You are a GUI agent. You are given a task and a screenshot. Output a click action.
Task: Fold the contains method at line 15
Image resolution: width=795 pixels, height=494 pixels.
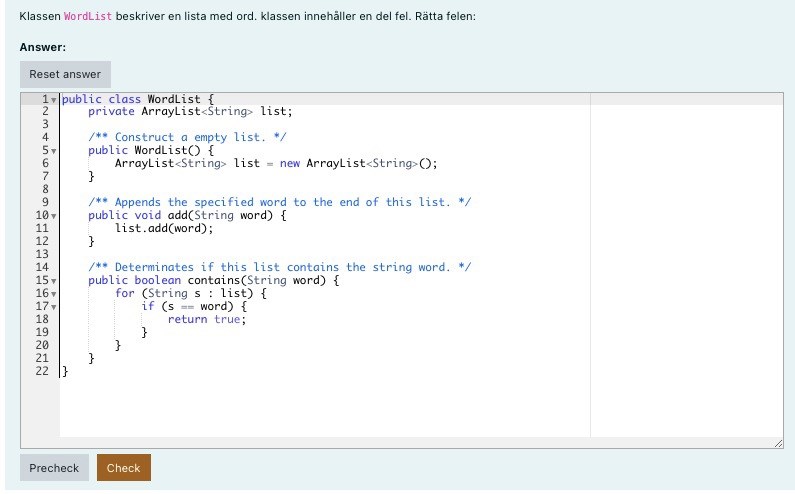[54, 281]
